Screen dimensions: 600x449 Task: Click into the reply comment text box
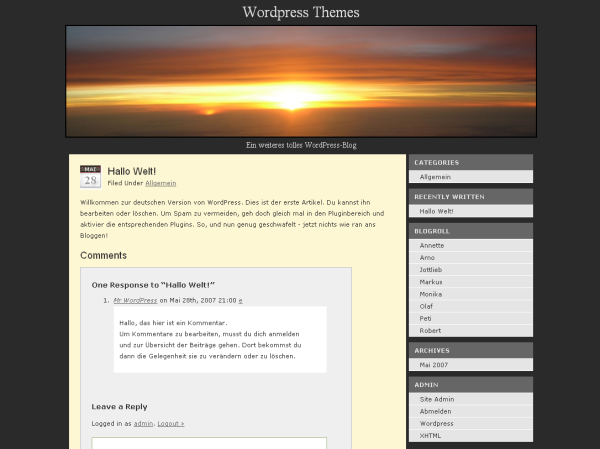(x=209, y=443)
